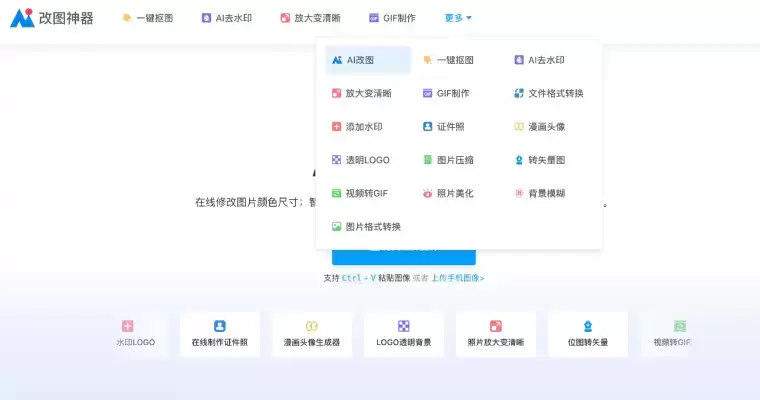Click the 漫画头像 text in dropdown
760x400 pixels.
[547, 127]
